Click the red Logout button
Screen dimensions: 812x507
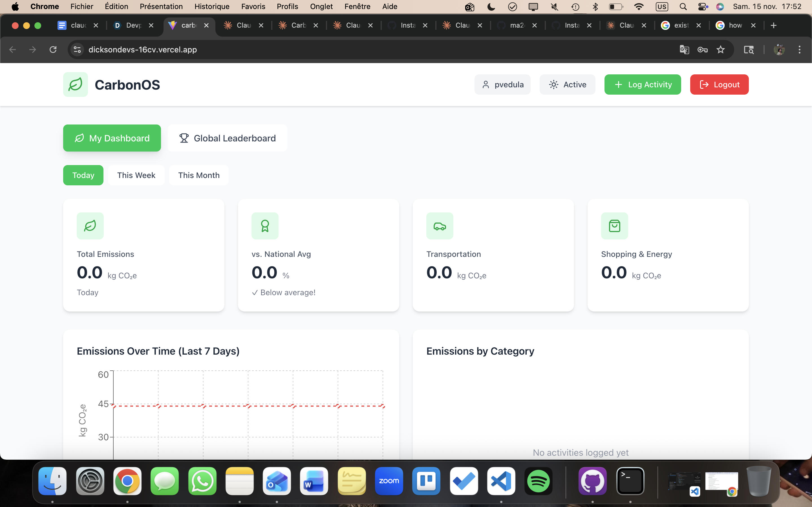tap(719, 84)
